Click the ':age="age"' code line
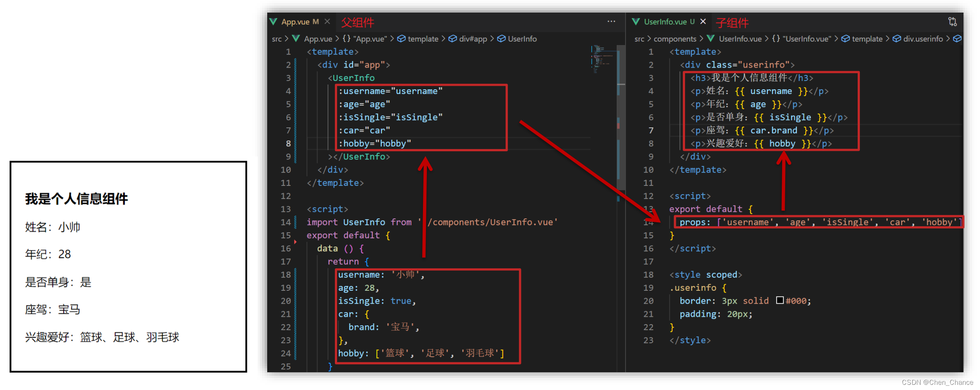Screen dimensions: 980x390 click(364, 104)
